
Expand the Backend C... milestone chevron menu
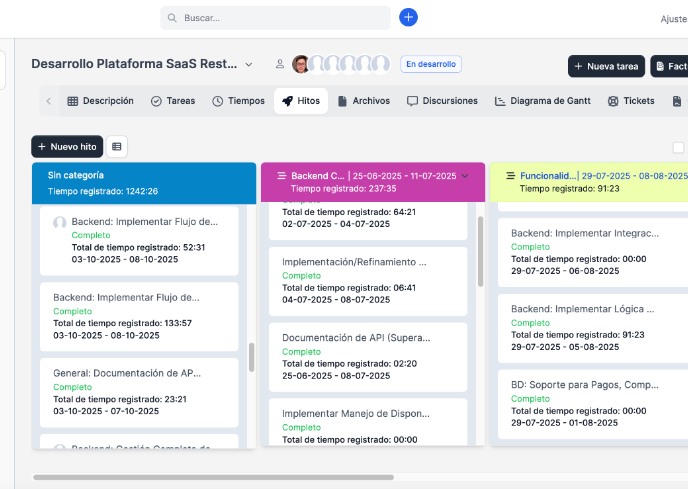coord(464,175)
